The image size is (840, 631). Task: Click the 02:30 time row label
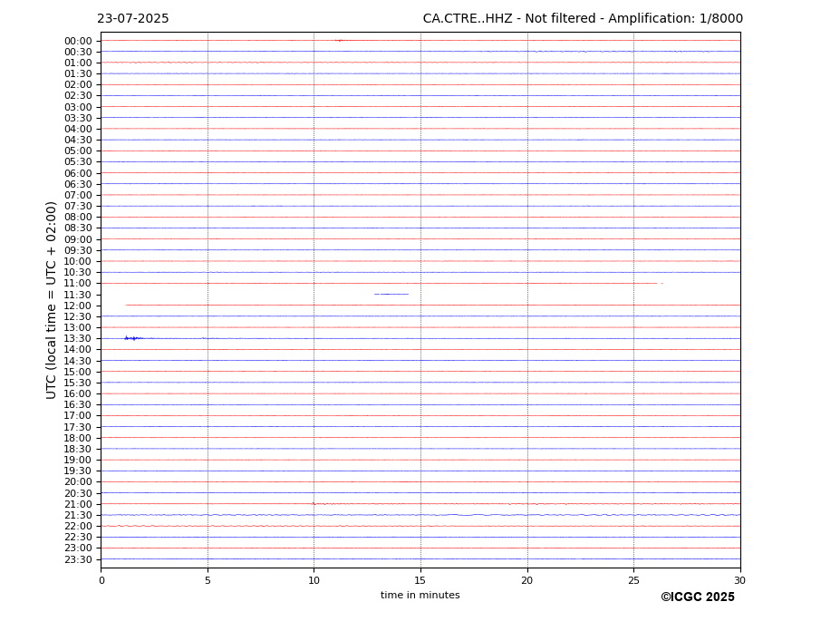pos(78,95)
